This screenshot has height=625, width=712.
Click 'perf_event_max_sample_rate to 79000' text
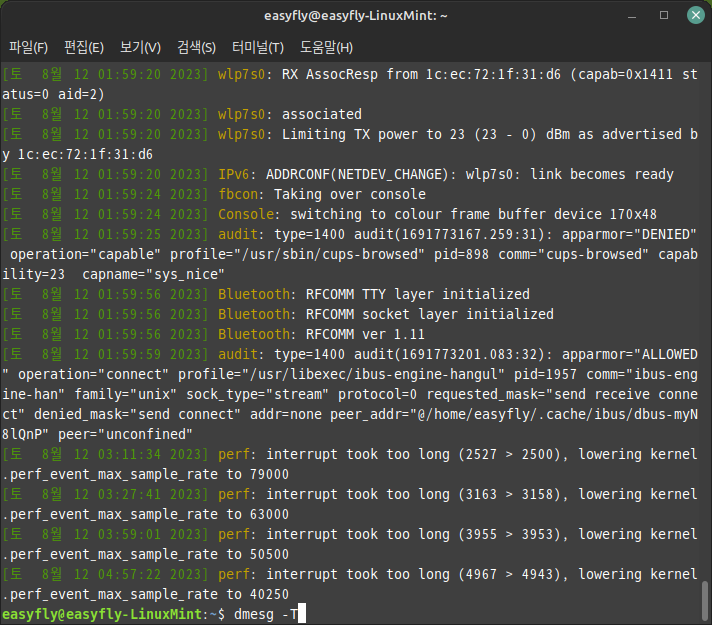tap(149, 474)
